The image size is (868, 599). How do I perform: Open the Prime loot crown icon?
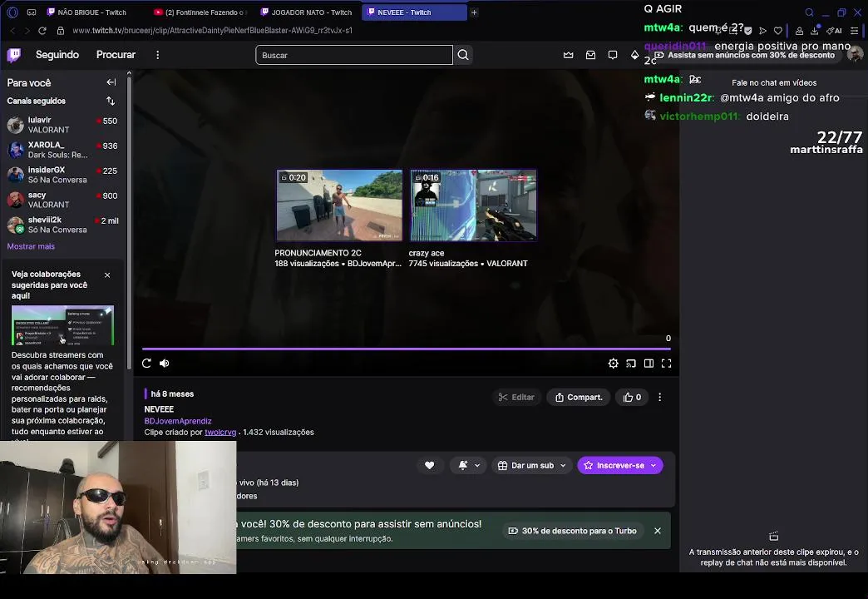coord(569,55)
